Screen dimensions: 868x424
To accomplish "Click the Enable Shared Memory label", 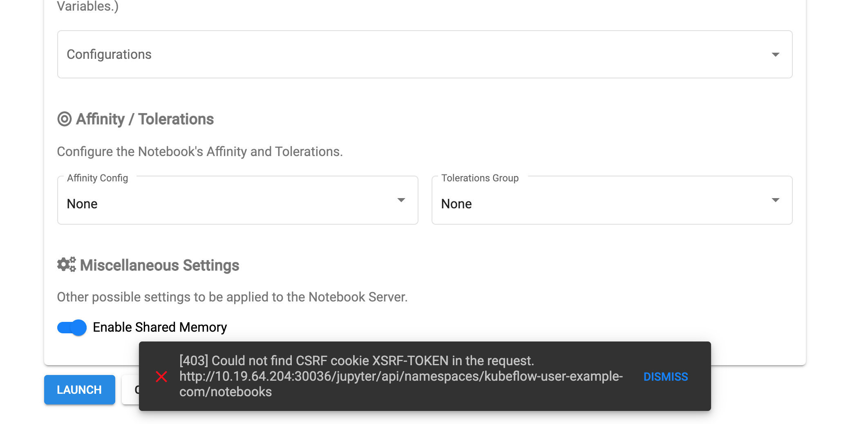I will point(160,328).
